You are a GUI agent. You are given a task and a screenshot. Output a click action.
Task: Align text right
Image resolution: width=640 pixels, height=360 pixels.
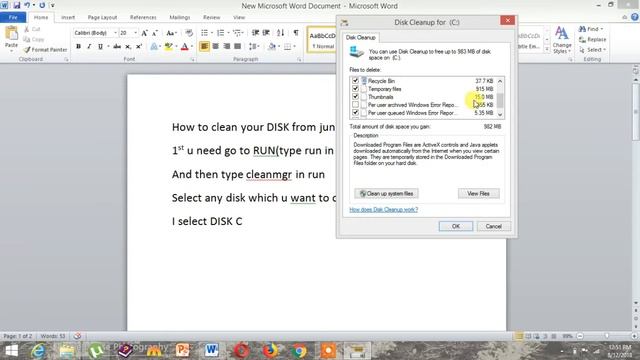227,47
